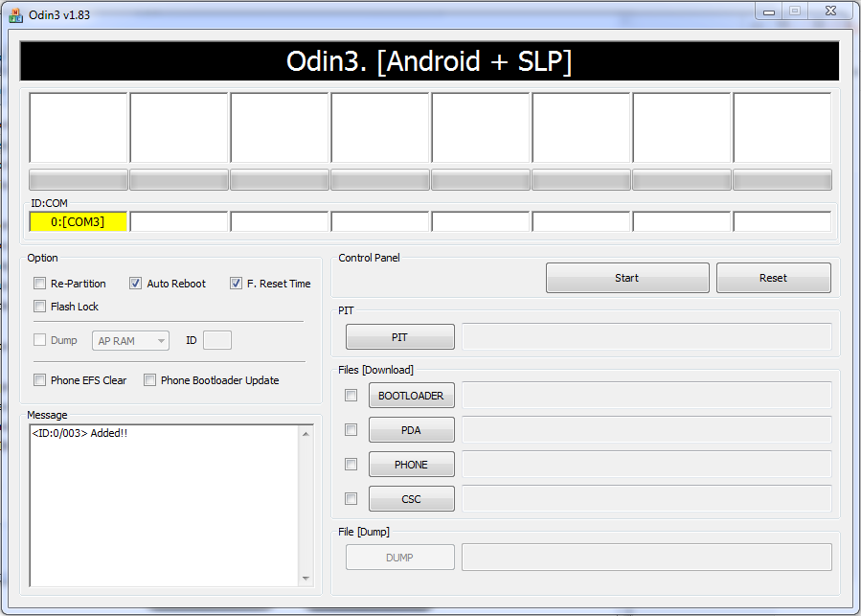
Task: Click the PHONE file button
Action: 411,465
